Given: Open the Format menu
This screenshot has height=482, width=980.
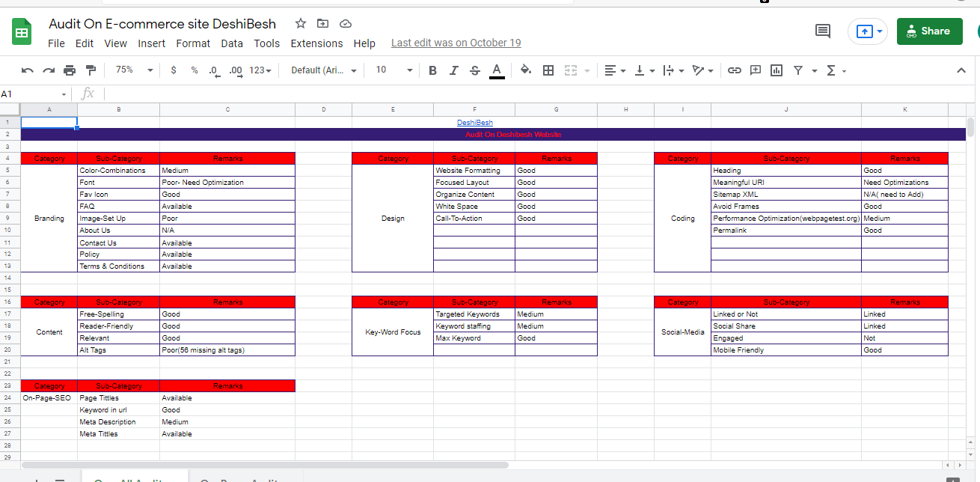Looking at the screenshot, I should (193, 43).
